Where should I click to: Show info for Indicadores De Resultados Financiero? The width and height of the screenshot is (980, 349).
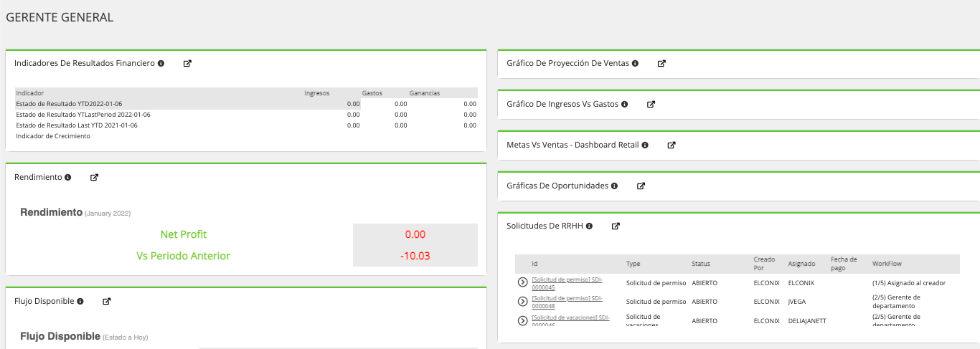(x=161, y=63)
